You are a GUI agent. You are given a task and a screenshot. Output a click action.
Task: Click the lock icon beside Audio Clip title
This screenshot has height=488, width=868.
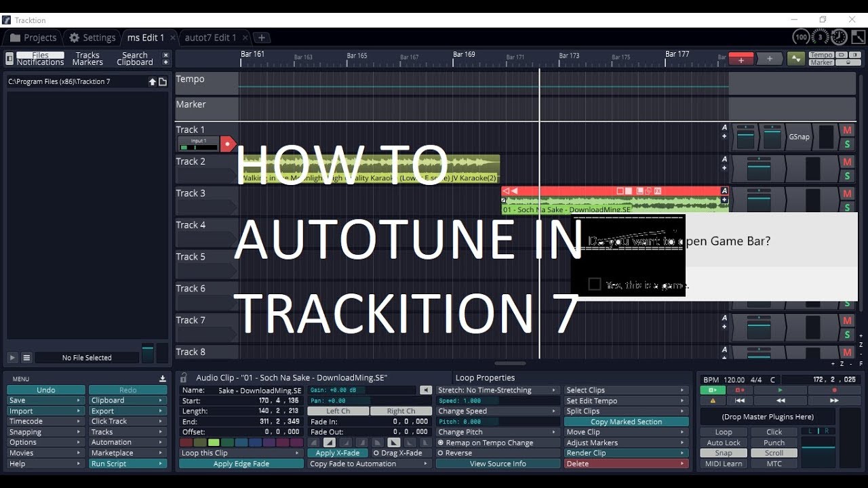coord(184,378)
